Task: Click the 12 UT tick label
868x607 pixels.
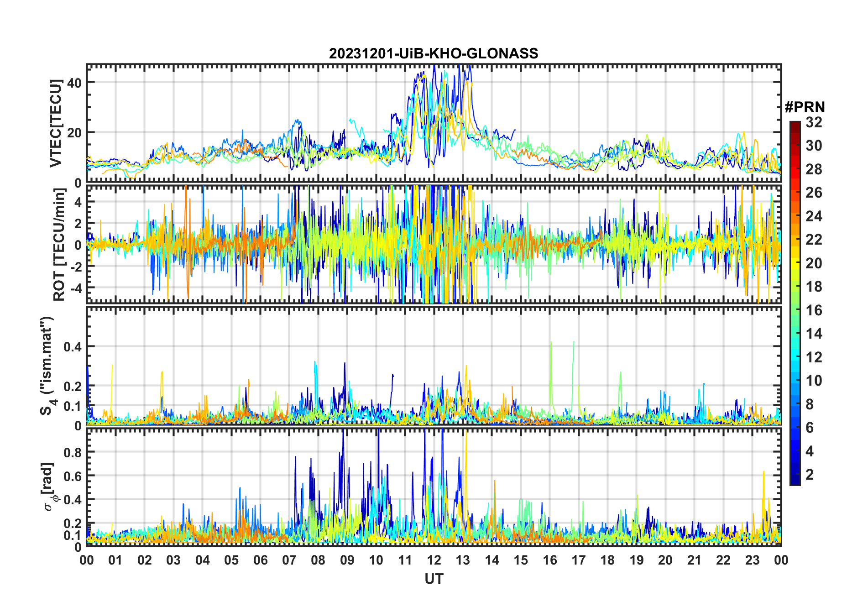Action: pyautogui.click(x=434, y=560)
